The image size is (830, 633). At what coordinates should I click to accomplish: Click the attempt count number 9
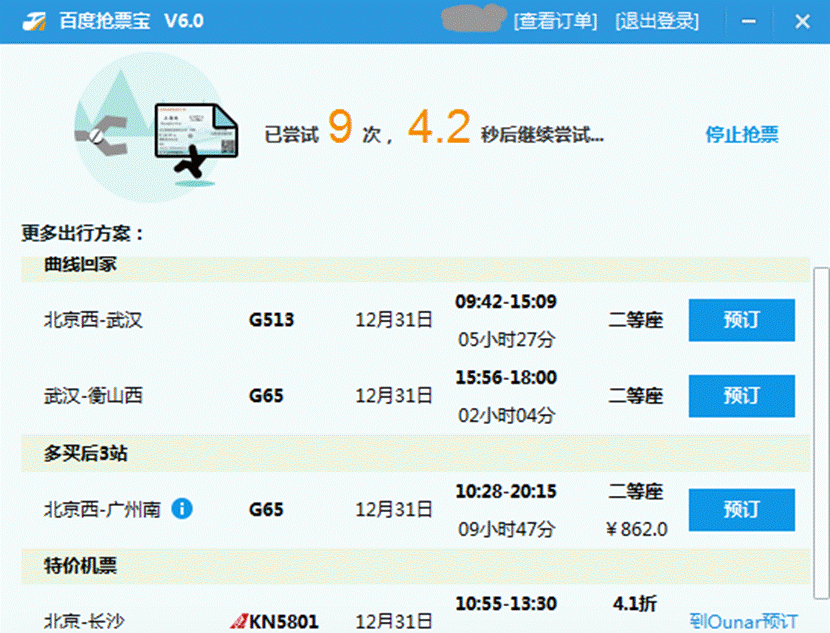tap(340, 126)
